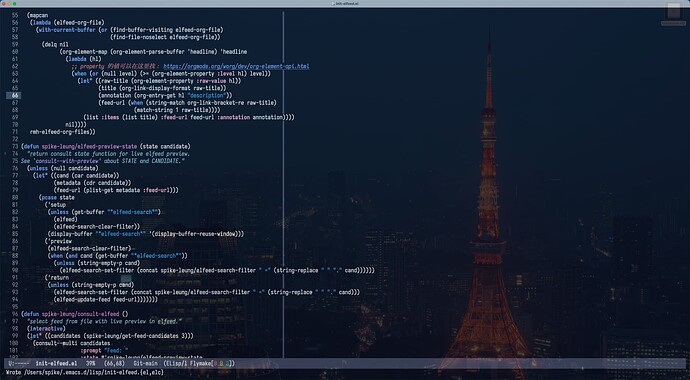Place cursor on spike-leung/consult-elfeed function name
This screenshot has height=380, width=690.
(81, 314)
